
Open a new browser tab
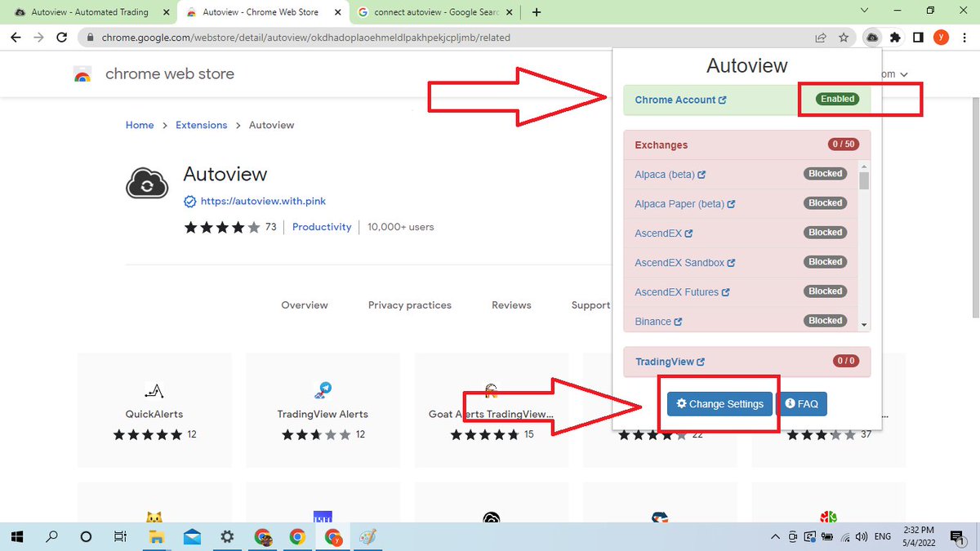(537, 12)
